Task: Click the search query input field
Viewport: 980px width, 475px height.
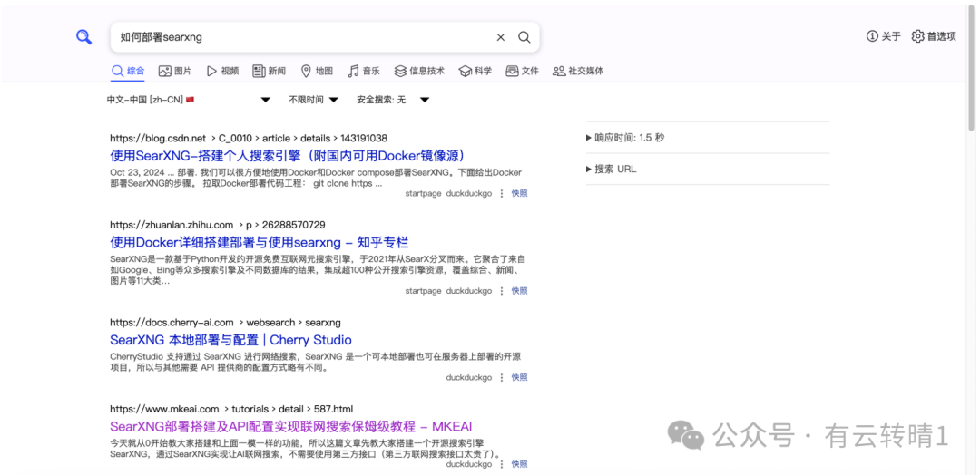Action: point(303,37)
